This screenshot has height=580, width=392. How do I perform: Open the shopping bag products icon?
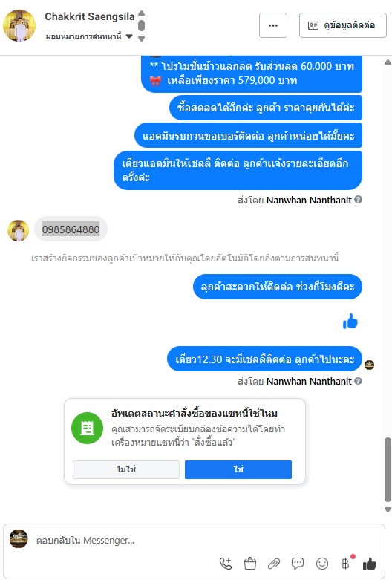point(250,564)
